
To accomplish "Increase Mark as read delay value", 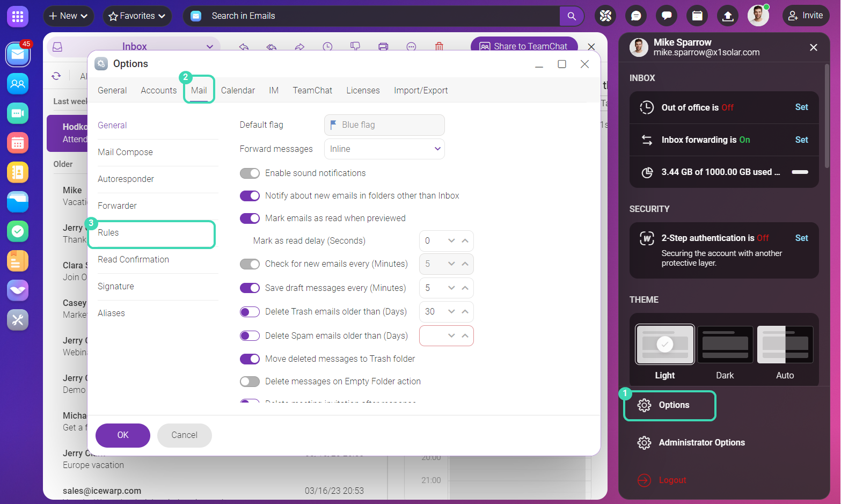I will point(465,241).
